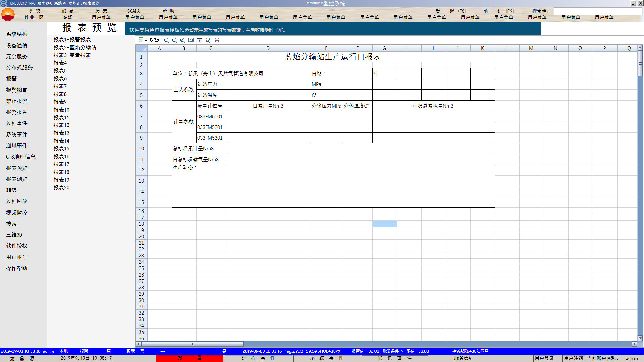Select 报表3-变量报表 from the list
Screen dimensions: 644x362
point(72,55)
